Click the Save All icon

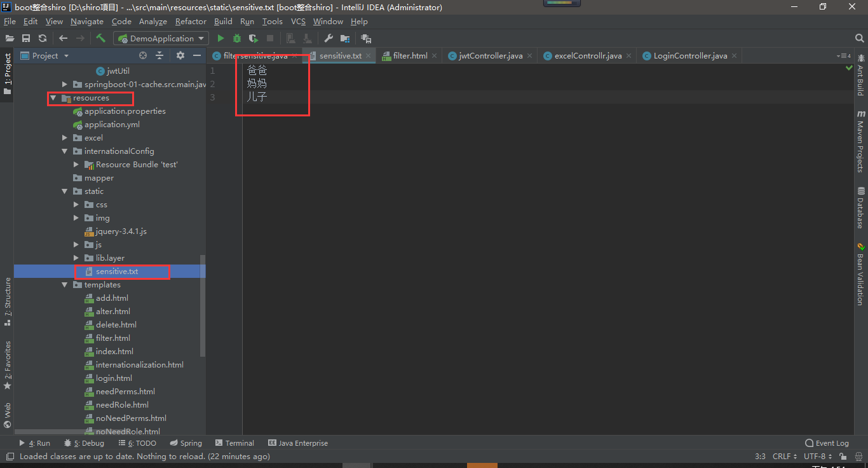point(26,38)
